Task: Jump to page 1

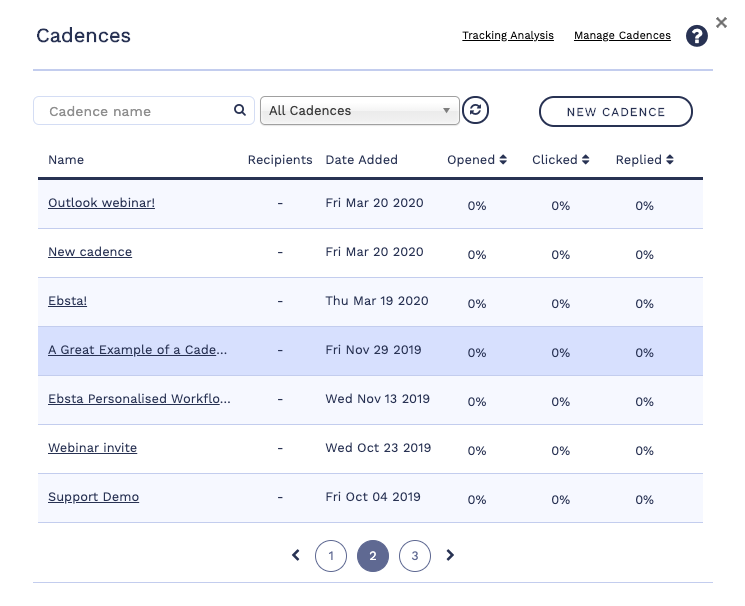Action: point(331,556)
